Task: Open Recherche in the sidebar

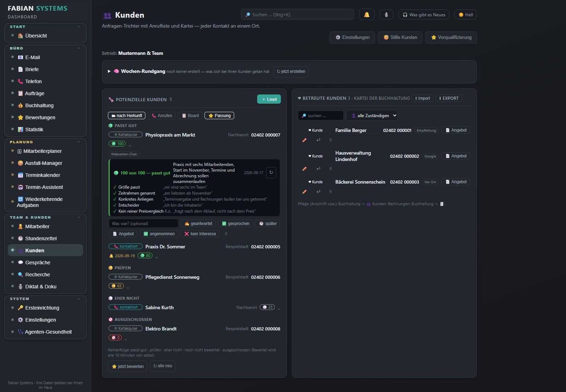Action: 45,275
